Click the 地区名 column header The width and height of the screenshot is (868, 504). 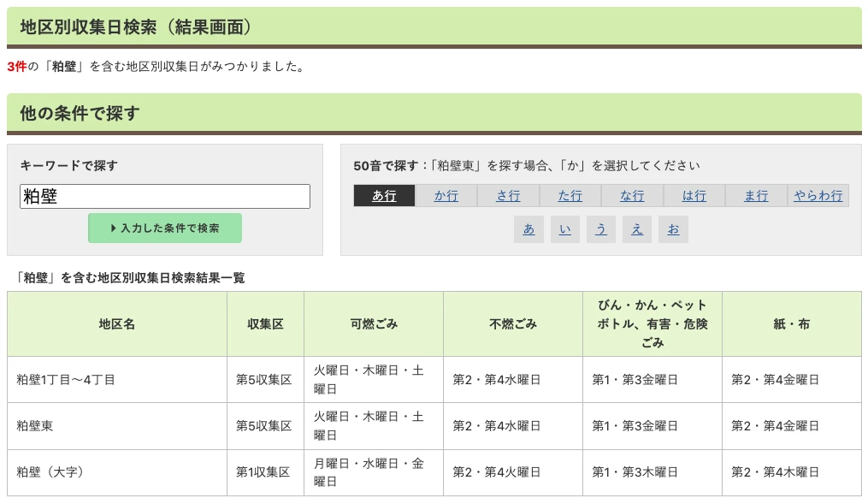coord(115,323)
